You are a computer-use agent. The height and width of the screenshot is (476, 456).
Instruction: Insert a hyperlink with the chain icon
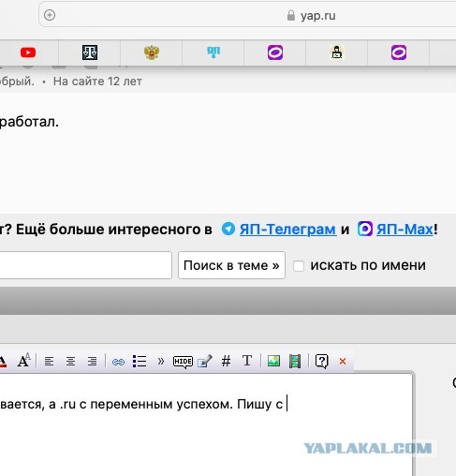click(x=118, y=362)
